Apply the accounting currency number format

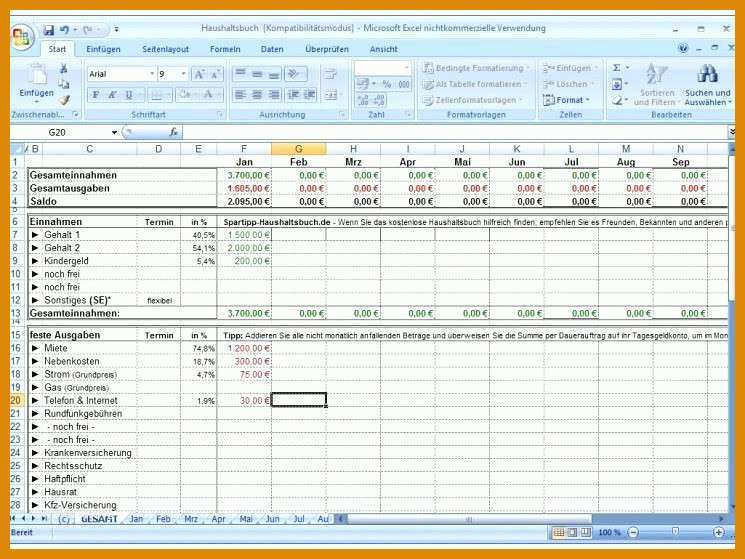[x=365, y=85]
